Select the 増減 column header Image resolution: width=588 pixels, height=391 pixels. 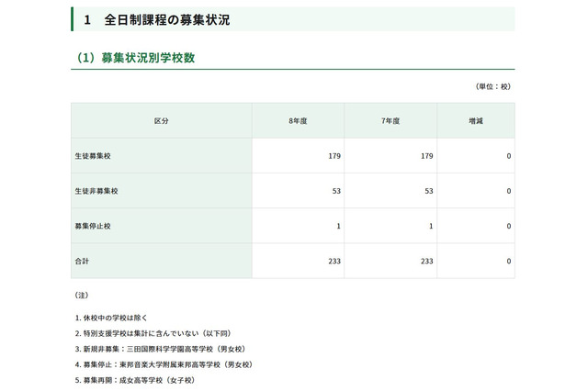tap(475, 121)
